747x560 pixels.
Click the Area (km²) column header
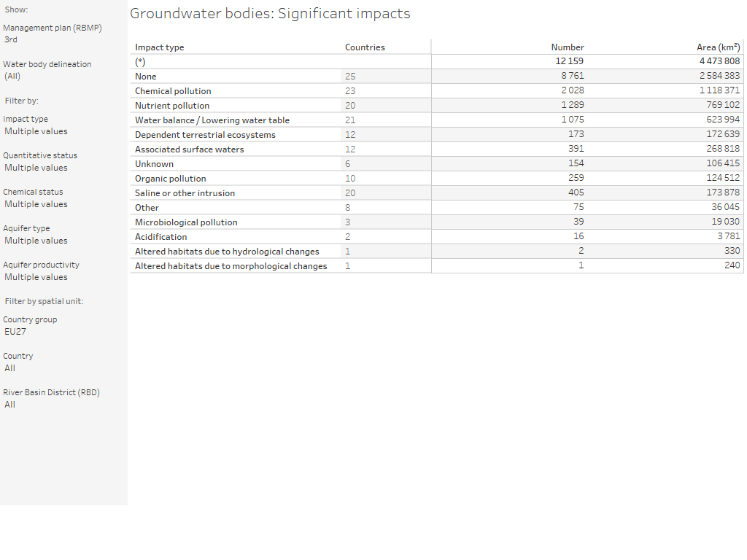tap(719, 47)
